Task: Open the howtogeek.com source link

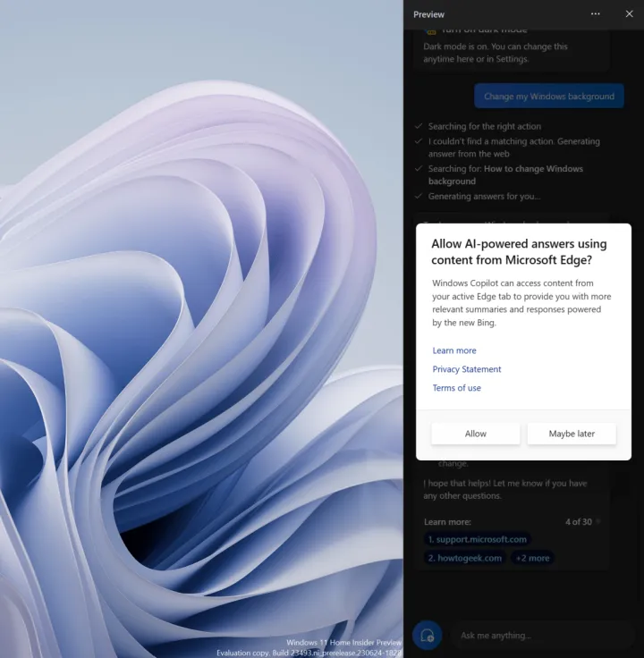Action: (x=464, y=558)
